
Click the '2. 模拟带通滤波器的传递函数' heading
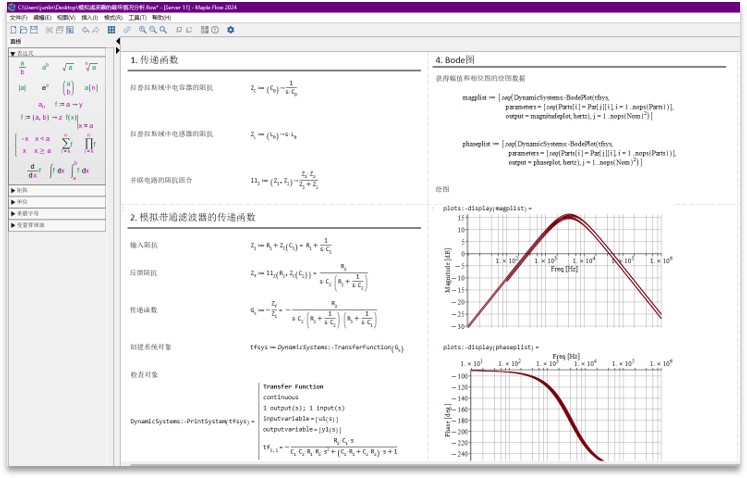click(x=193, y=217)
